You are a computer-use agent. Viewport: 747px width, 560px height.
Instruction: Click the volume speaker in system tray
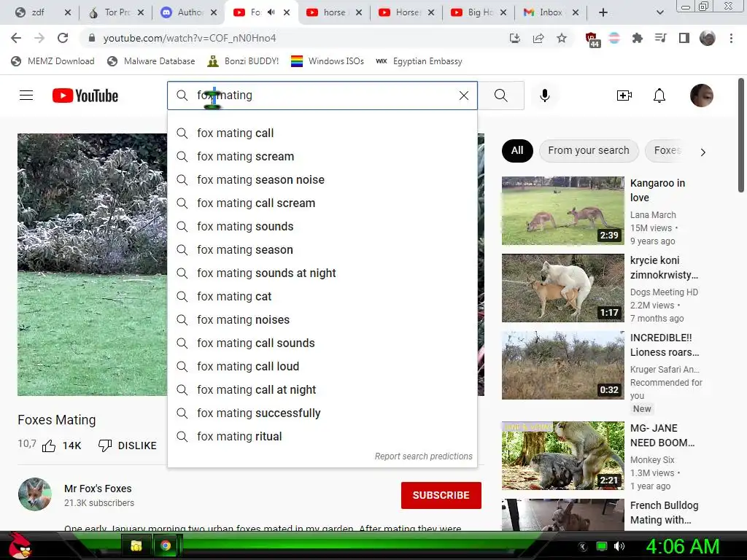(619, 546)
